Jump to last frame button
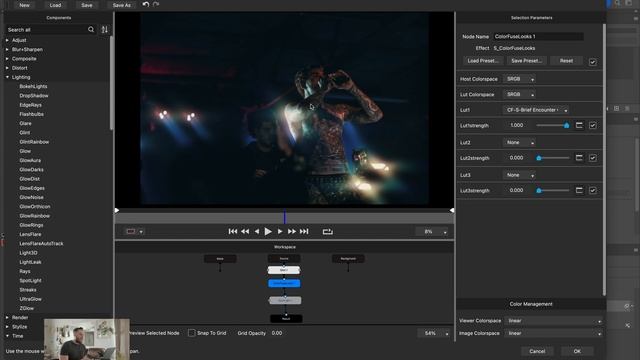Screen dimensions: 640x360 coord(304,231)
